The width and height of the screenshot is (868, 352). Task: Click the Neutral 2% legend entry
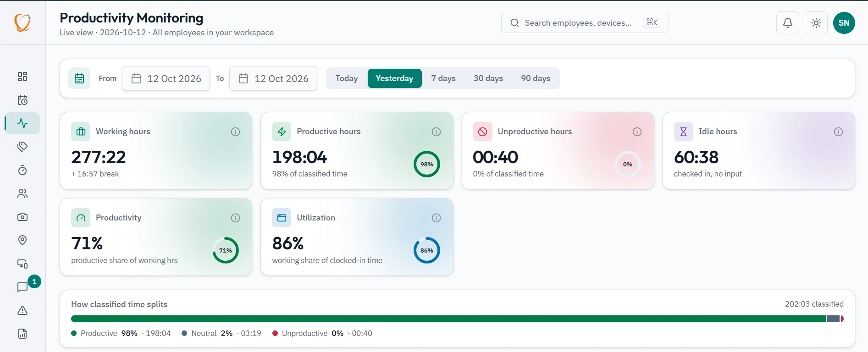(x=221, y=333)
